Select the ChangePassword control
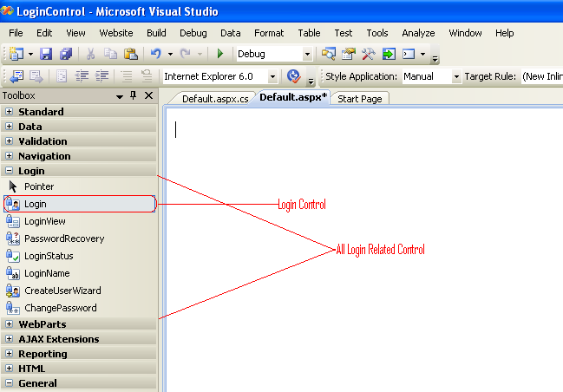 pos(79,308)
